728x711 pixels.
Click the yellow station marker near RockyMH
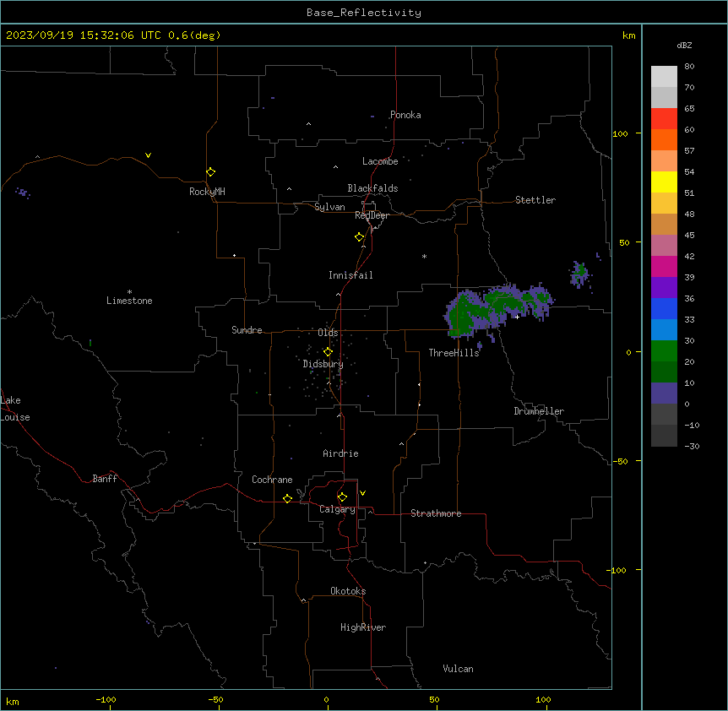[210, 171]
